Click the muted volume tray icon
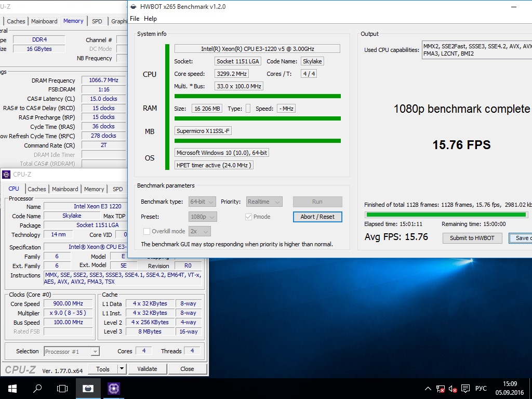This screenshot has width=532, height=399. pyautogui.click(x=453, y=389)
